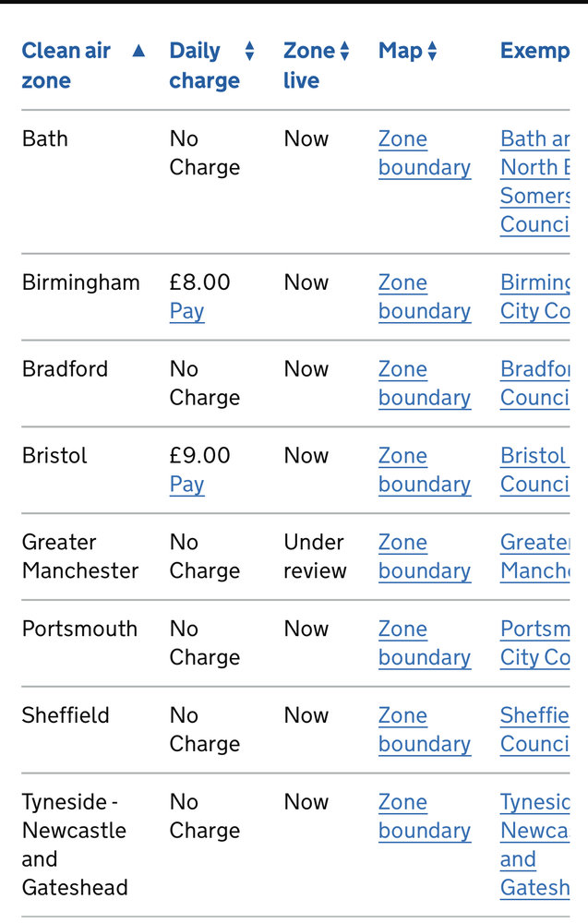Toggle sorting on Zone live arrows
The height and width of the screenshot is (923, 588).
coord(345,51)
